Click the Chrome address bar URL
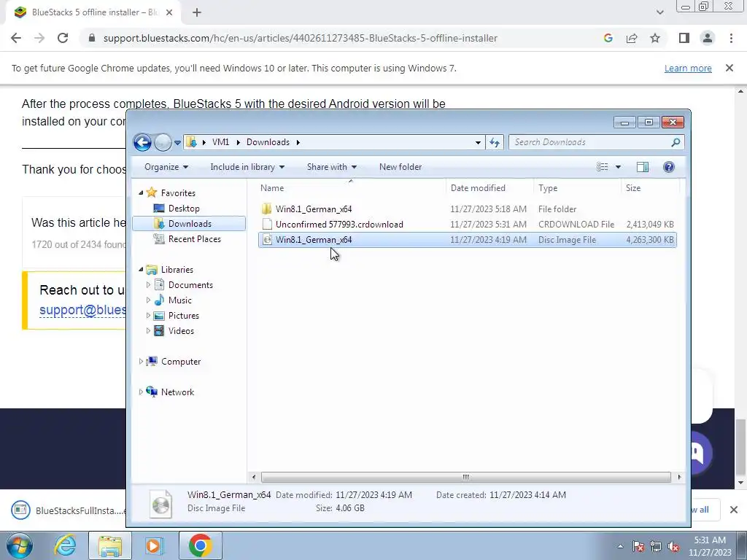The image size is (747, 560). (300, 38)
